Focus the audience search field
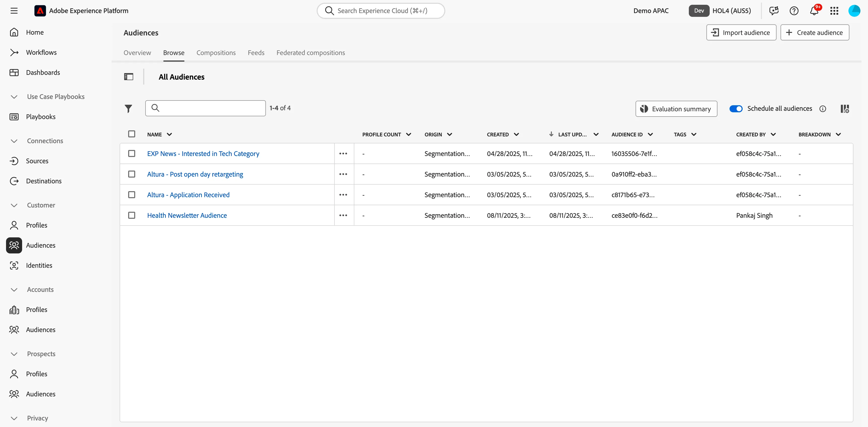This screenshot has width=868, height=427. coord(206,108)
